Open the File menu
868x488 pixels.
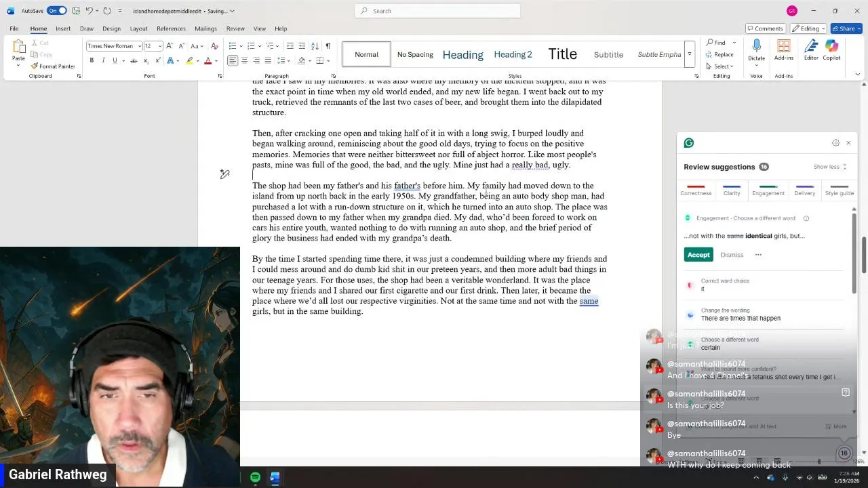coord(14,28)
